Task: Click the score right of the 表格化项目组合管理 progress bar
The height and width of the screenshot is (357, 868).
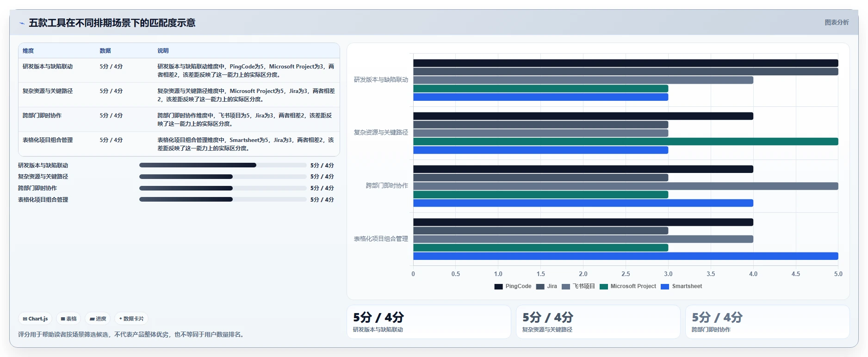Action: [x=322, y=200]
